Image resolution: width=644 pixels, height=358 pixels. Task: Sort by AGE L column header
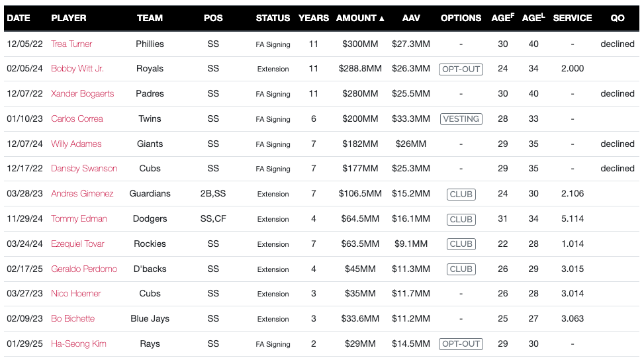(533, 18)
